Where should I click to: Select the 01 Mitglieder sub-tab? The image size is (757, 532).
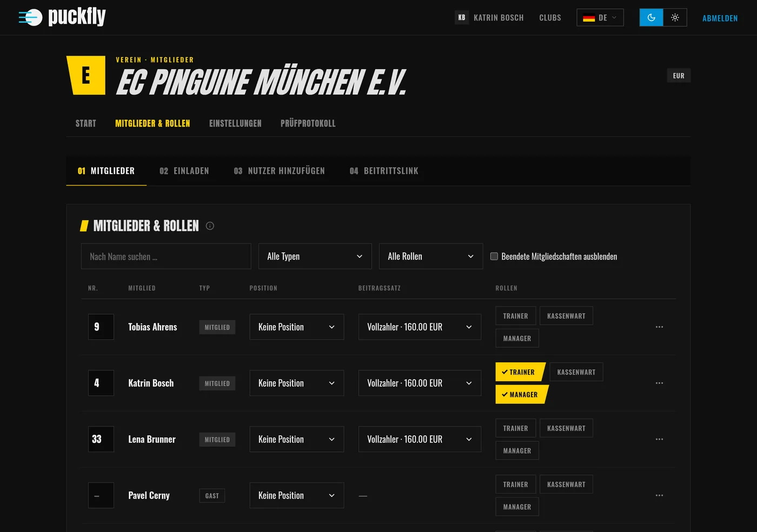coord(106,171)
